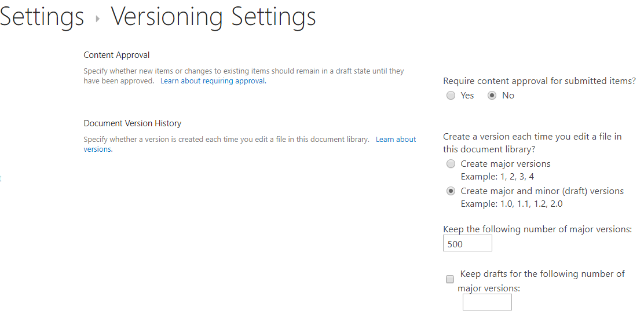Open the 'Learn about versions' link
The height and width of the screenshot is (329, 644).
pos(396,139)
